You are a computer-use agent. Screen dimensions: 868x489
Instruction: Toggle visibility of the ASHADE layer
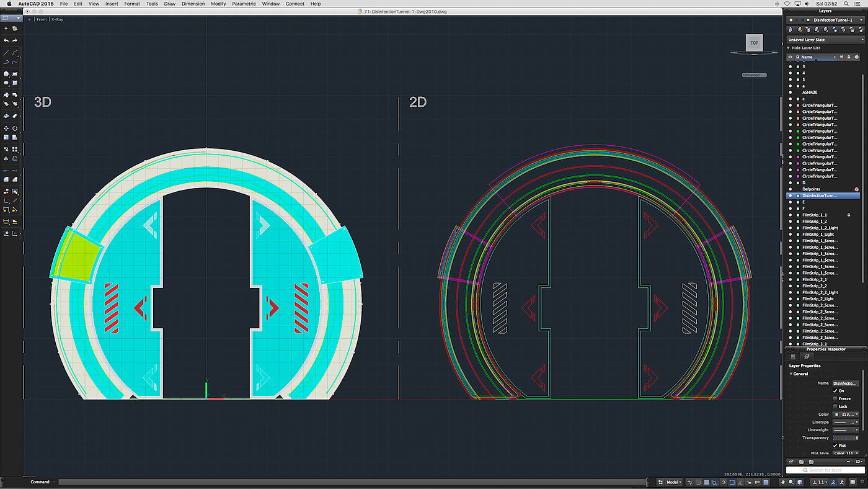790,92
